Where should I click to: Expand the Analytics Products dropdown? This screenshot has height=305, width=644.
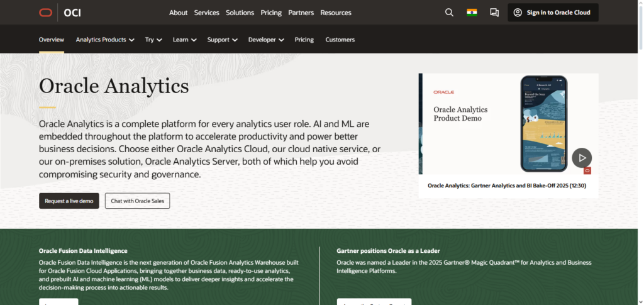pyautogui.click(x=105, y=40)
